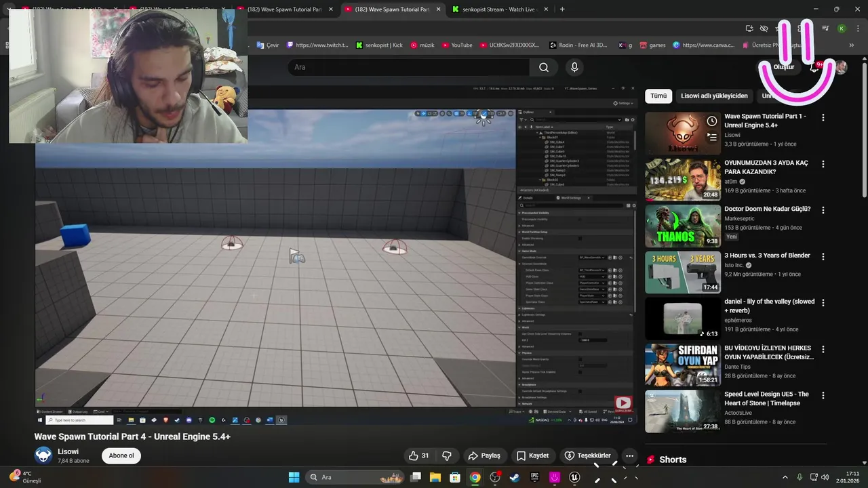Open the Çevir bookmark
The height and width of the screenshot is (488, 868).
click(268, 45)
